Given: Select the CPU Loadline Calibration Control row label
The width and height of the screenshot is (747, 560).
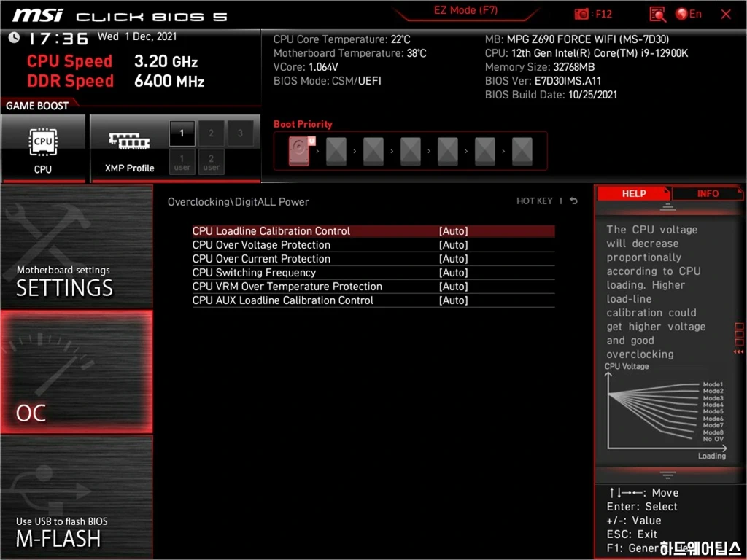Looking at the screenshot, I should pyautogui.click(x=271, y=231).
